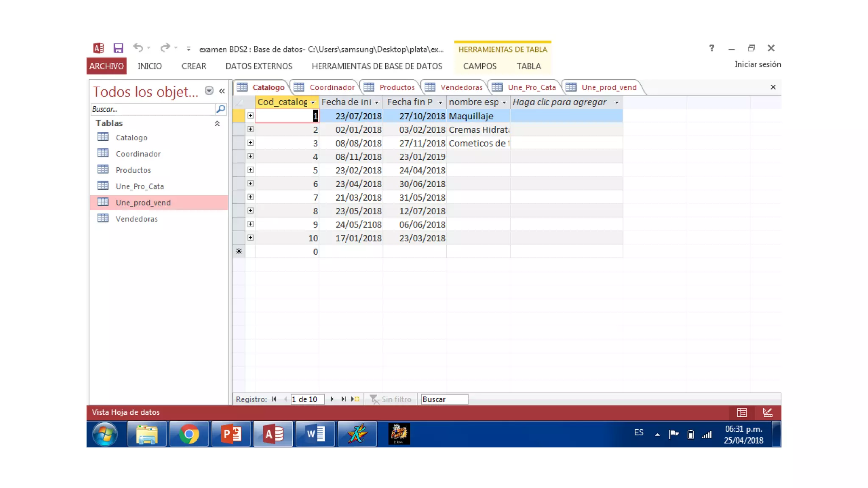Click the Save icon in quick access toolbar
The width and height of the screenshot is (868, 488).
pyautogui.click(x=118, y=48)
